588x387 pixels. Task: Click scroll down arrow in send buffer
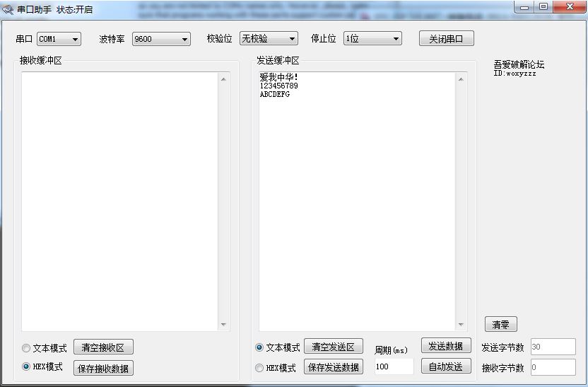(461, 324)
